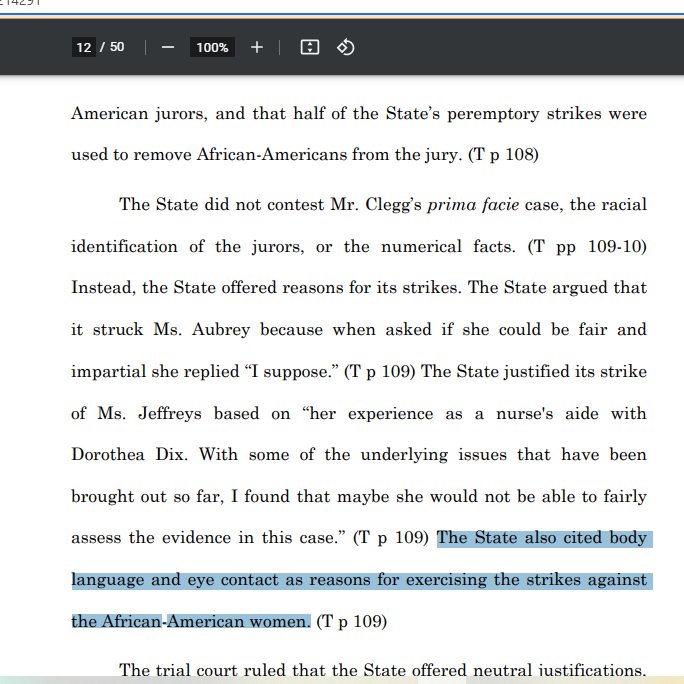684x684 pixels.
Task: Click the fit to page icon
Action: (x=310, y=47)
